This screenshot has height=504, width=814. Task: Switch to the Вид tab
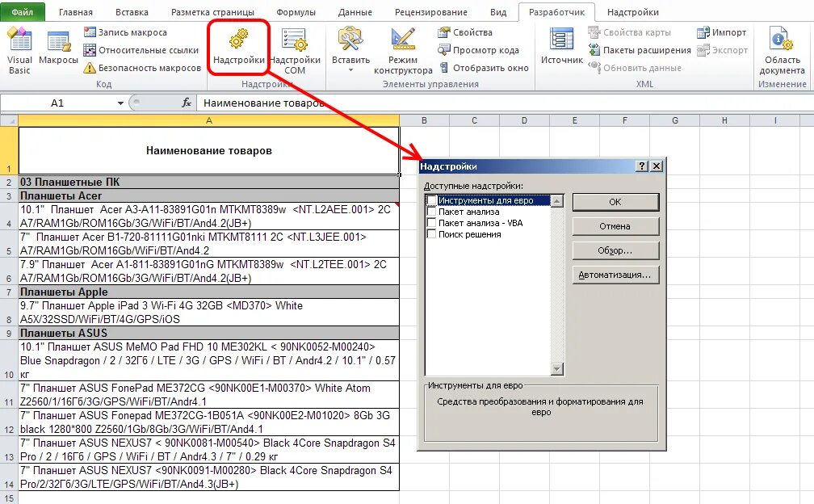(498, 12)
